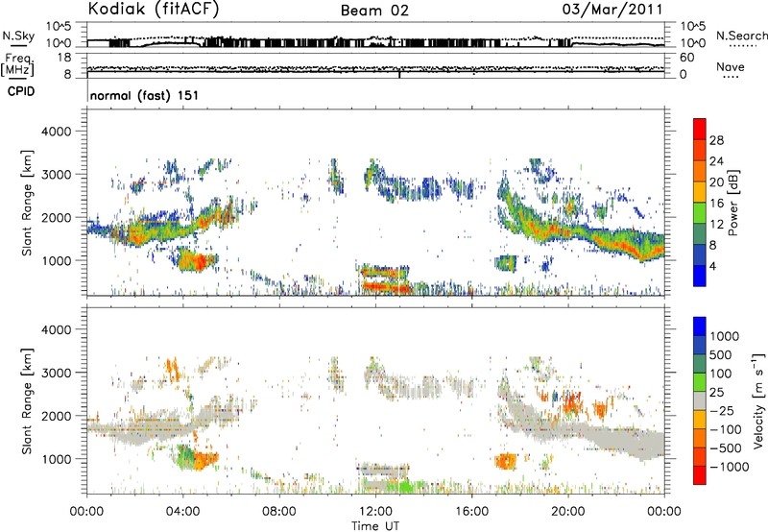Click the '18' frequency axis tick
Screen dimensions: 768x532
click(x=63, y=58)
